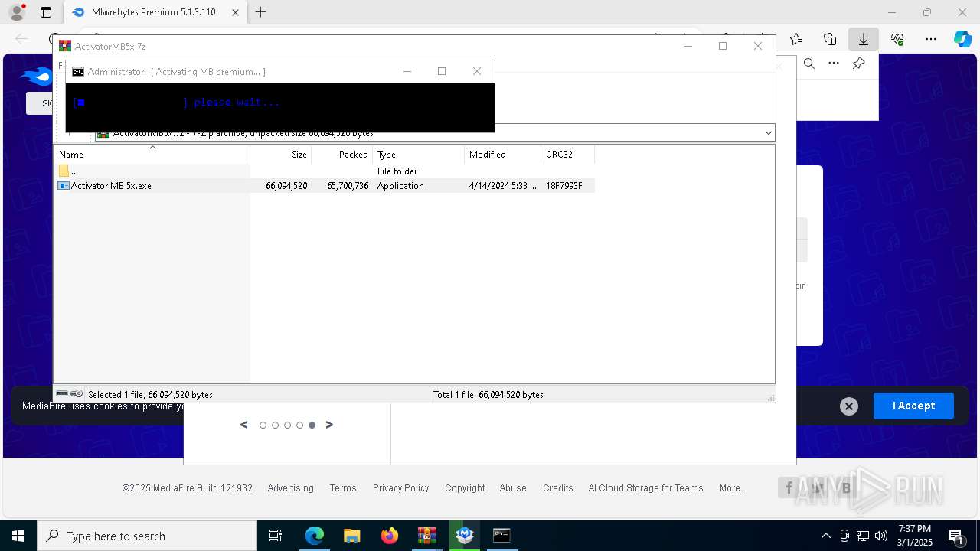Sort archive list by Modified column
This screenshot has height=551, width=980.
click(503, 154)
